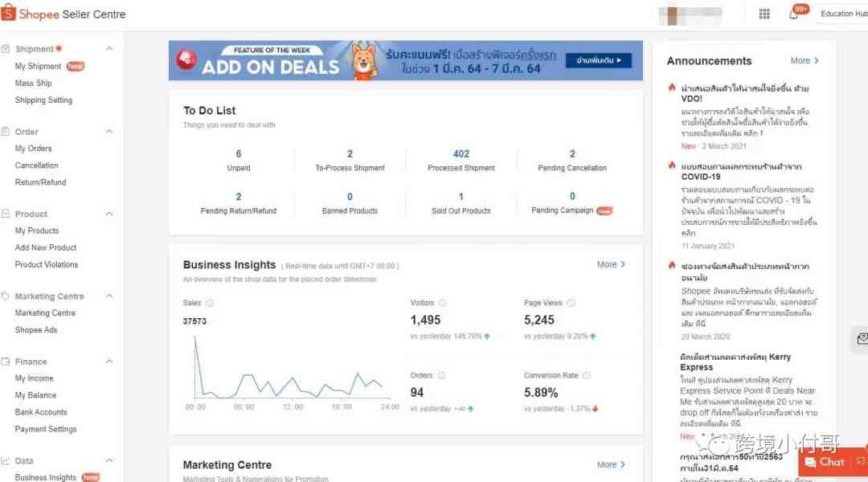Click the Add On Deals banner button
This screenshot has height=482, width=868.
[x=599, y=60]
